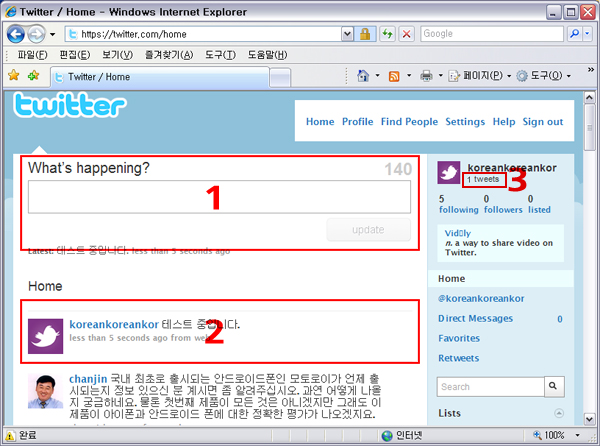
Task: Click the sidebar search magnifier button
Action: click(554, 386)
